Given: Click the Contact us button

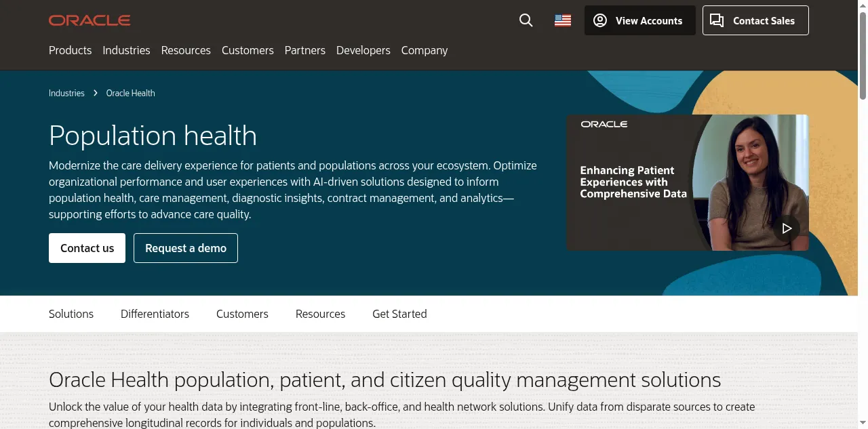Looking at the screenshot, I should pos(87,248).
